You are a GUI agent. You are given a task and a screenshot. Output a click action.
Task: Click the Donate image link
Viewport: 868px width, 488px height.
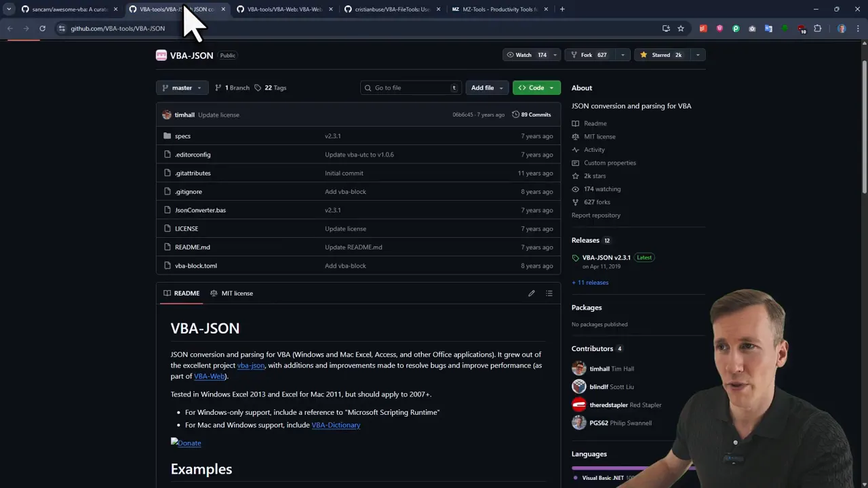click(186, 443)
